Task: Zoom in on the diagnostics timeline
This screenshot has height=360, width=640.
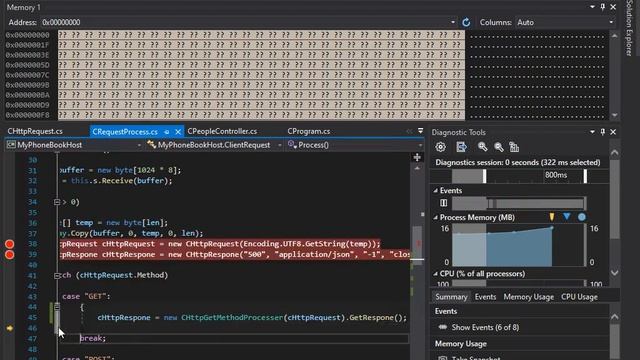Action: coord(482,147)
